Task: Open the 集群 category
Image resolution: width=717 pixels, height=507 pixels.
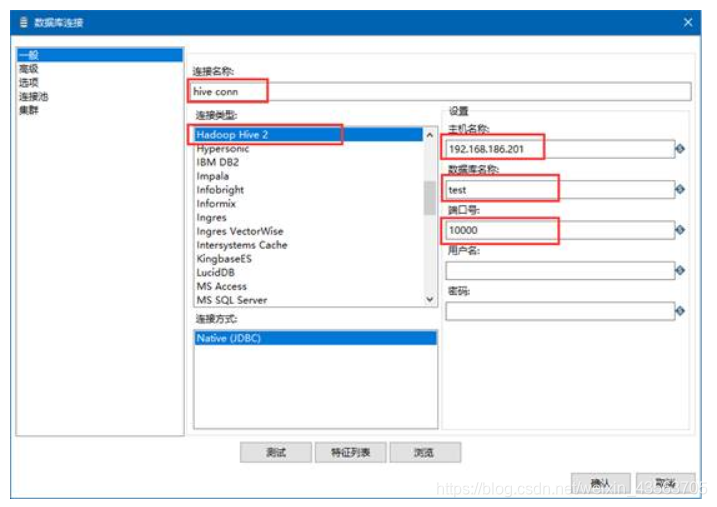Action: tap(29, 110)
